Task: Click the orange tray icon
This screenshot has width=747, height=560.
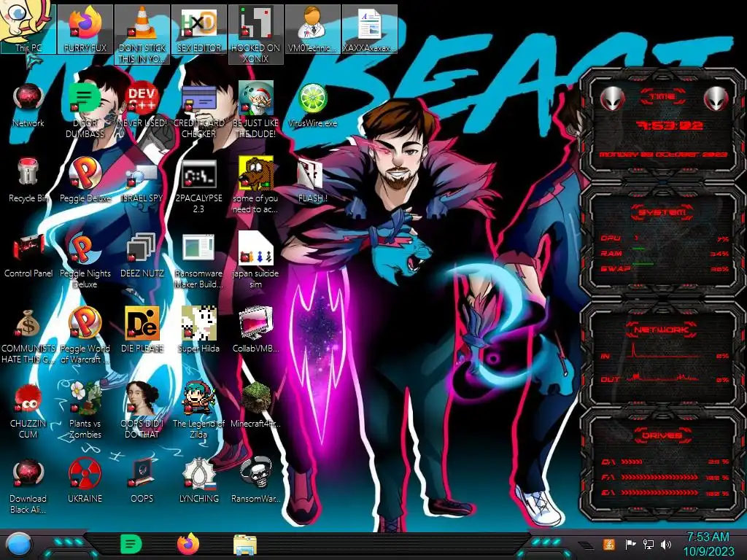Action: click(x=609, y=544)
